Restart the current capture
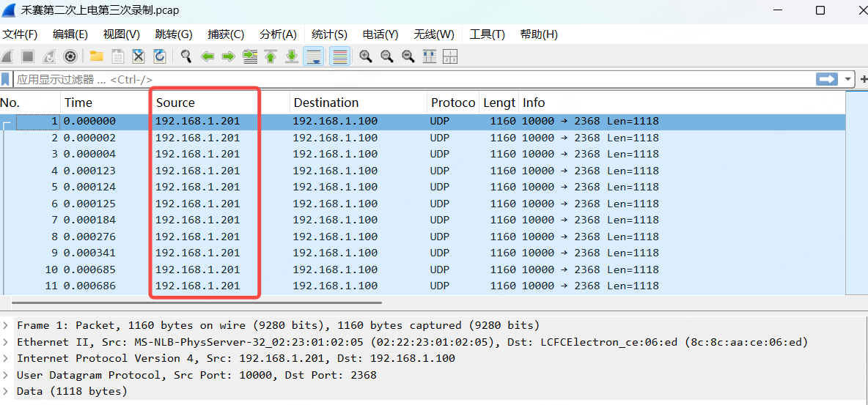Screen dimensions: 868x405 (48, 56)
